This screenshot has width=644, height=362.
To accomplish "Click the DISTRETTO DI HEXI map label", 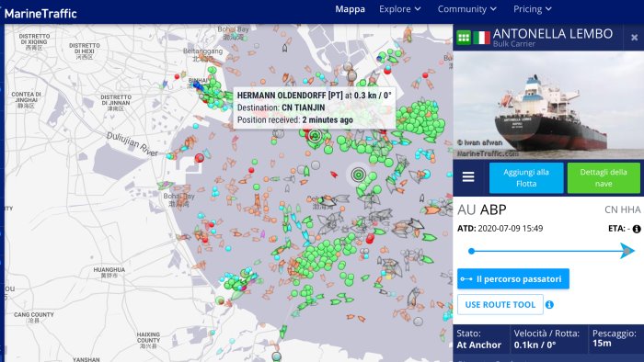I will [85, 49].
